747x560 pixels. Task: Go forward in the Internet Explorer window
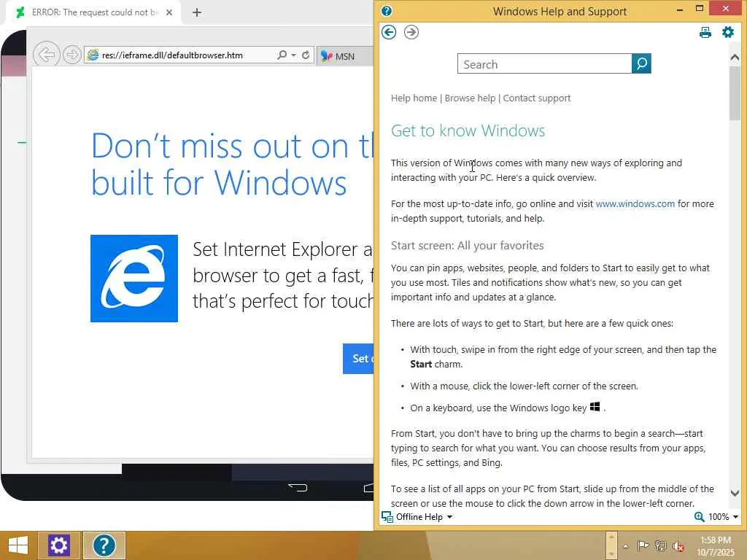72,55
